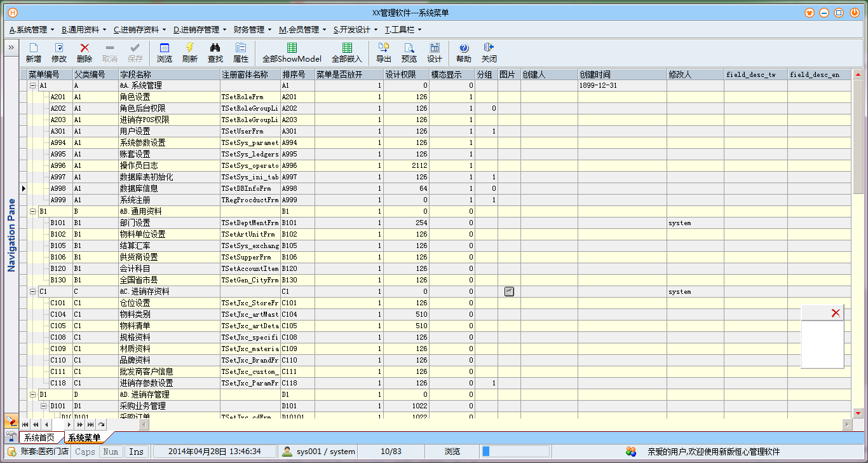Click the vertical scrollbar up arrow
This screenshot has height=463, width=868.
click(857, 74)
